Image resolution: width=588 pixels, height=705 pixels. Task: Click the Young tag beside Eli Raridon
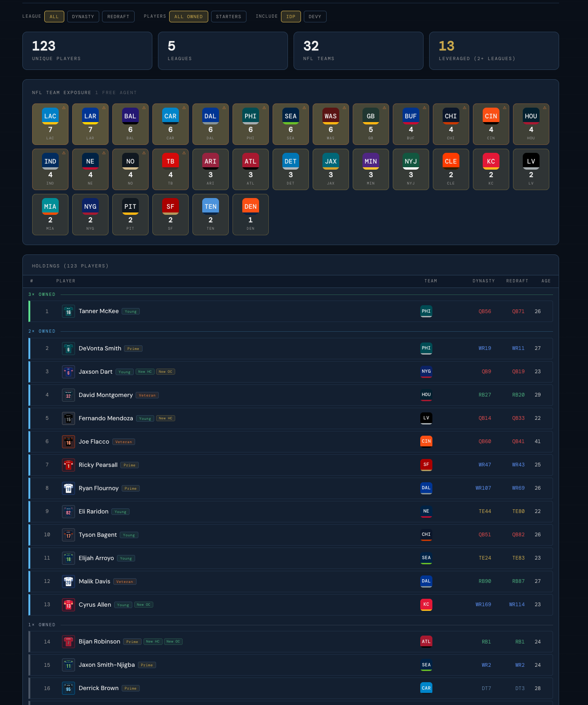(x=121, y=512)
